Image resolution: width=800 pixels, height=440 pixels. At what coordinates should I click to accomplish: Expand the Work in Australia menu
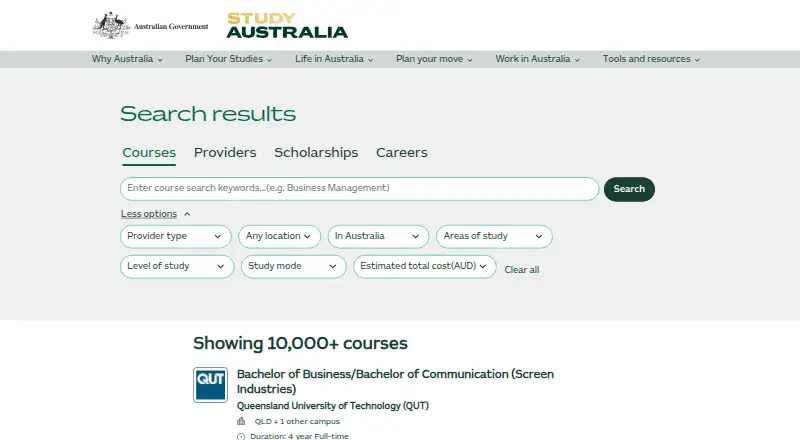(x=538, y=59)
